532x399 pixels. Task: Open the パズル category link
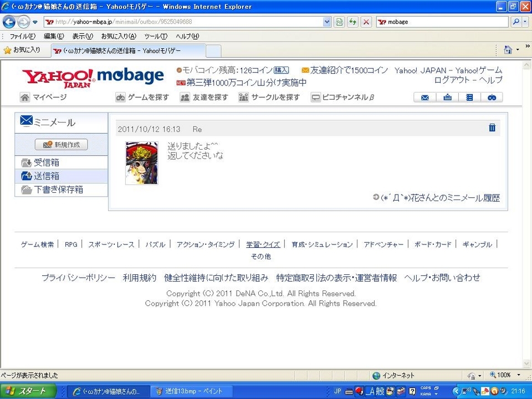155,244
